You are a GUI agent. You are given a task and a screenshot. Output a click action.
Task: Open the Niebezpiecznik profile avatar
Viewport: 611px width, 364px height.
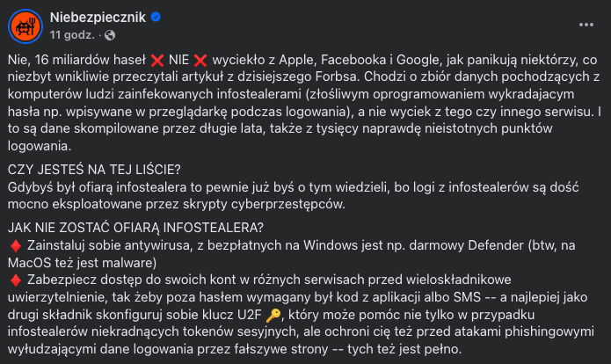pyautogui.click(x=25, y=26)
